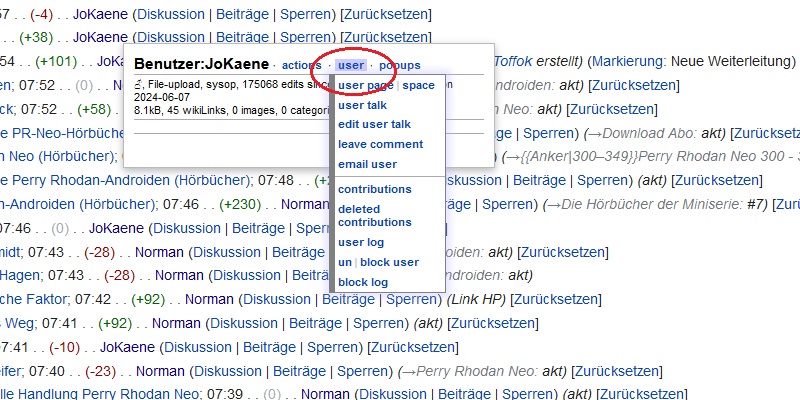Open 'block log' menu entry
Image resolution: width=800 pixels, height=400 pixels.
362,282
